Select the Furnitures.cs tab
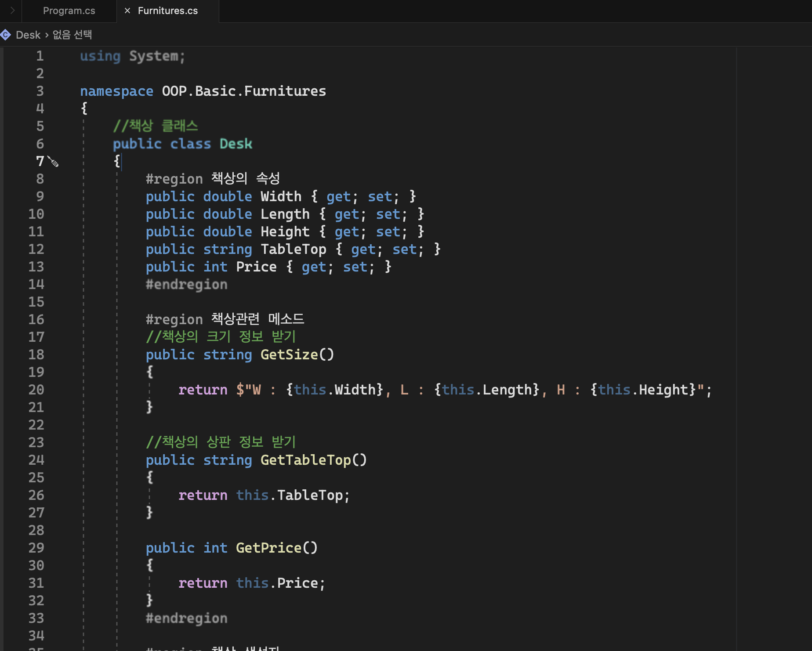Screen dimensions: 812x651 168,11
